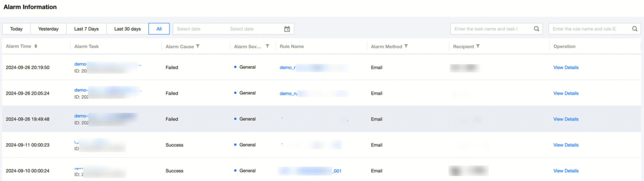The width and height of the screenshot is (644, 181).
Task: Focus the rule name search box
Action: tap(589, 29)
